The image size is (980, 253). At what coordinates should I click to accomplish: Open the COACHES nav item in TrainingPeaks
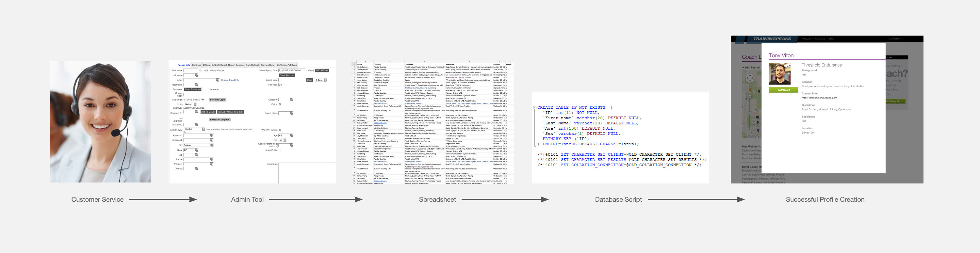coord(820,39)
